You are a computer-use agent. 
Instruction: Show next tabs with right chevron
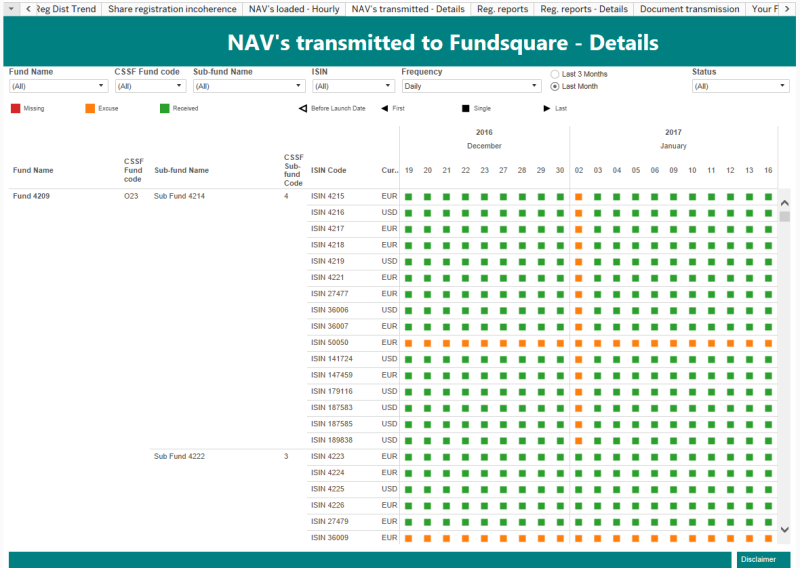787,9
